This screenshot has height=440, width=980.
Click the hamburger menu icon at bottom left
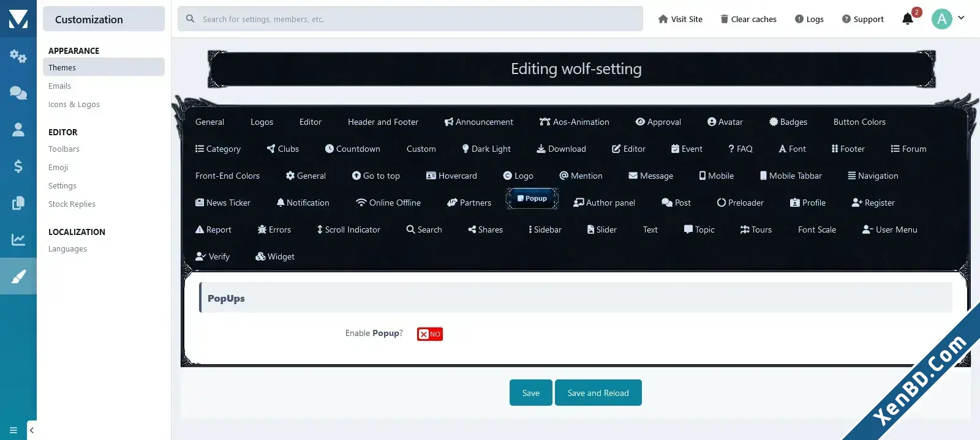pyautogui.click(x=13, y=430)
